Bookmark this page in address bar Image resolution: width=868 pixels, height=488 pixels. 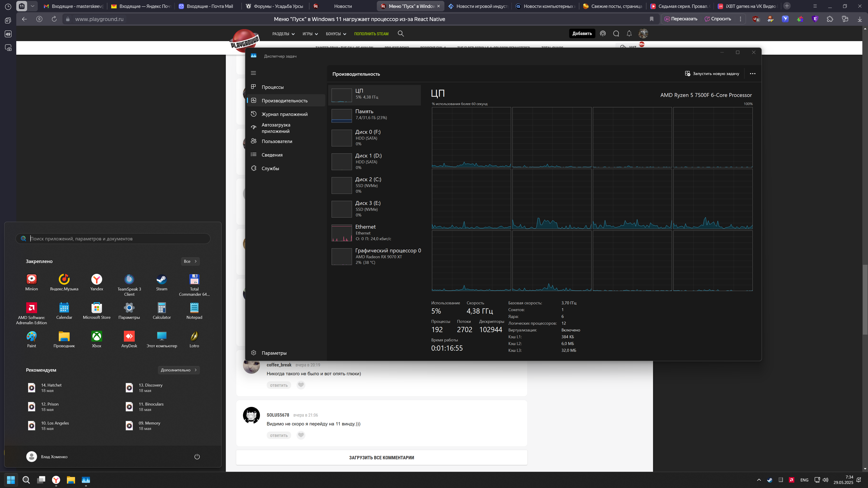pos(651,19)
